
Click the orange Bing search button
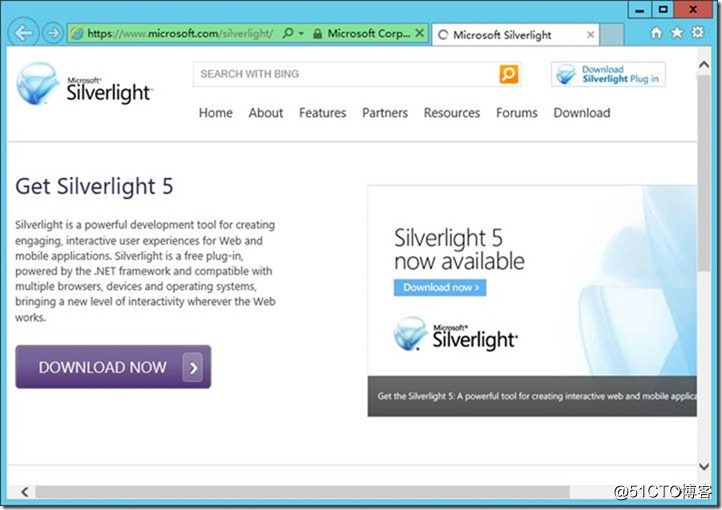point(509,74)
